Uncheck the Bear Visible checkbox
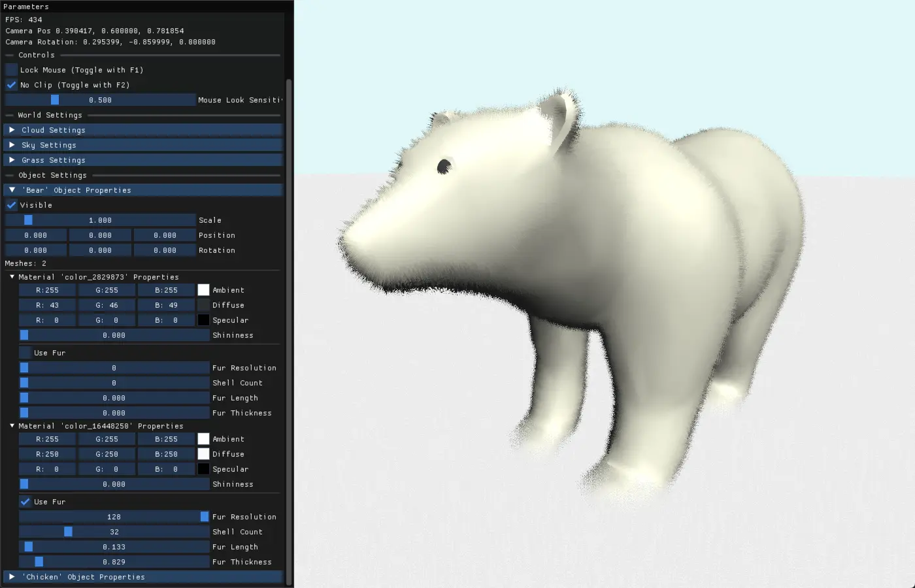Viewport: 915px width, 588px height. click(11, 205)
